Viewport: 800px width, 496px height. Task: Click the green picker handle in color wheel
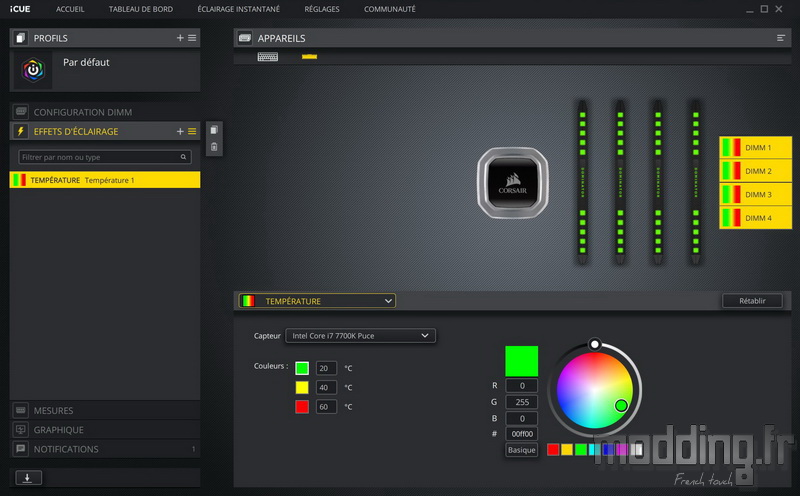(621, 406)
